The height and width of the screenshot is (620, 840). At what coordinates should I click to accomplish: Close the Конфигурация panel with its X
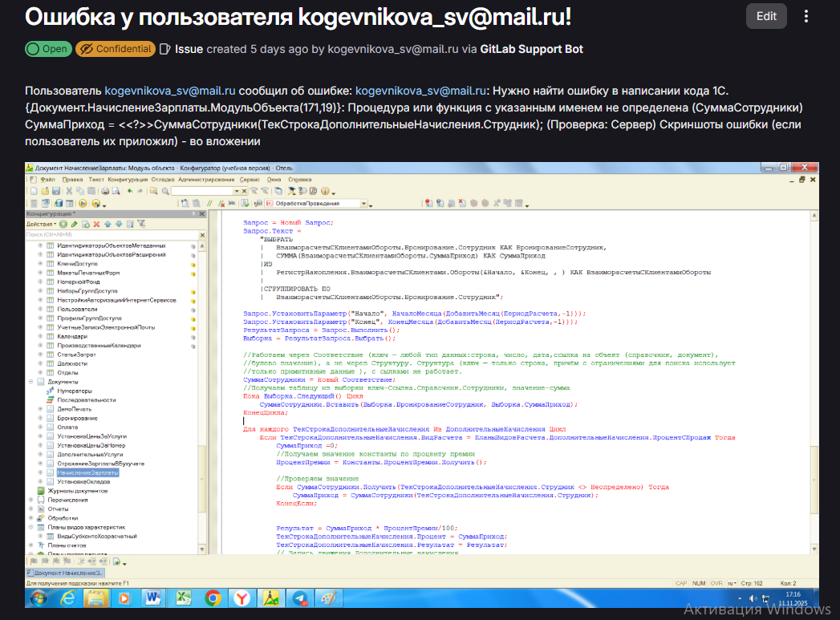click(x=202, y=213)
